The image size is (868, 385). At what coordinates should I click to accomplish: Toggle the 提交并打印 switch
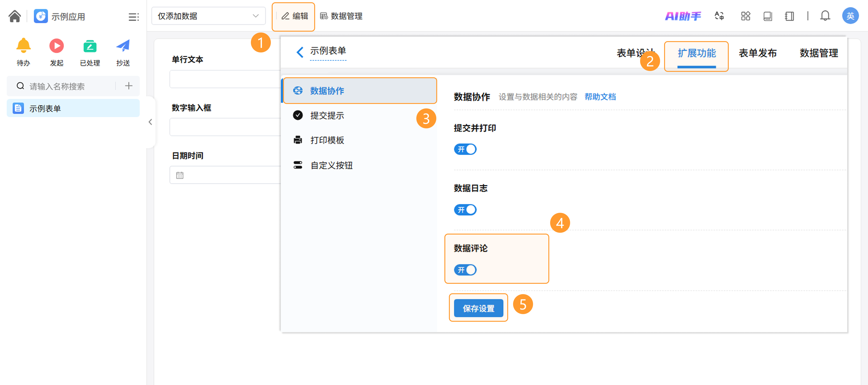click(x=465, y=149)
